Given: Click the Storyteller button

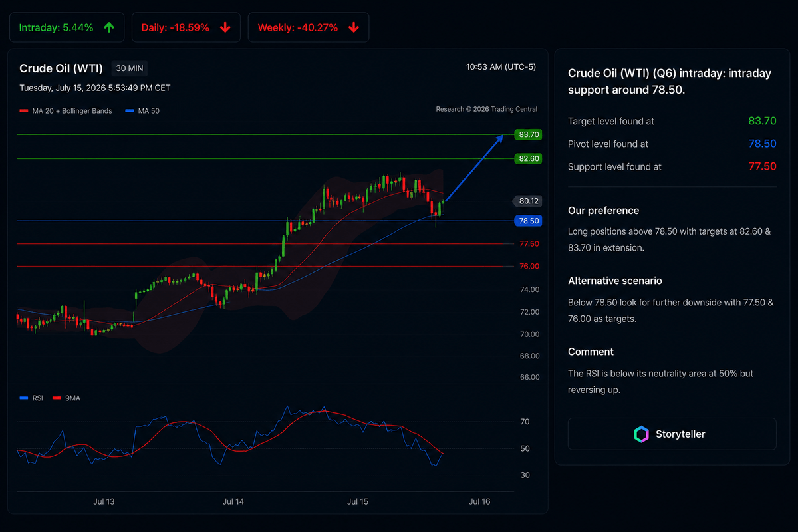Looking at the screenshot, I should (672, 434).
